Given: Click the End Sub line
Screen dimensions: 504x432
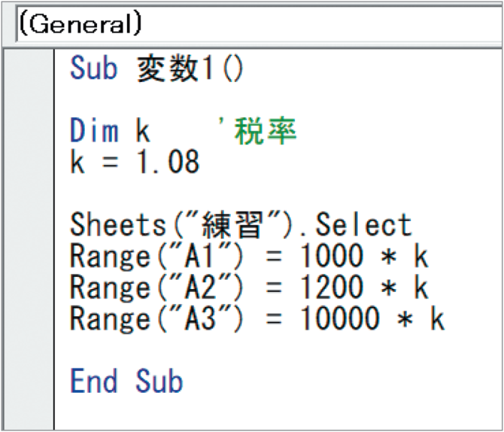Looking at the screenshot, I should (x=126, y=381).
